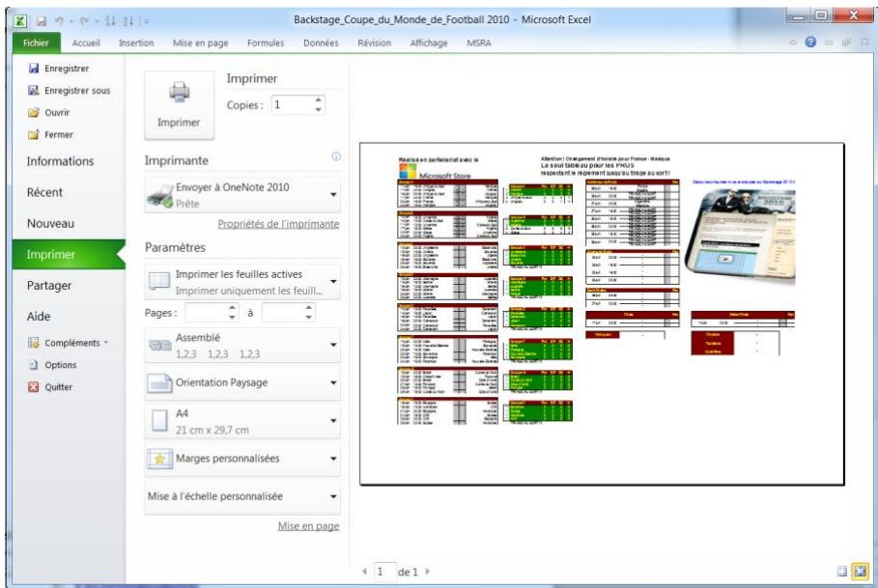Sort descending using quick access icon
This screenshot has height=588, width=878.
pos(128,21)
